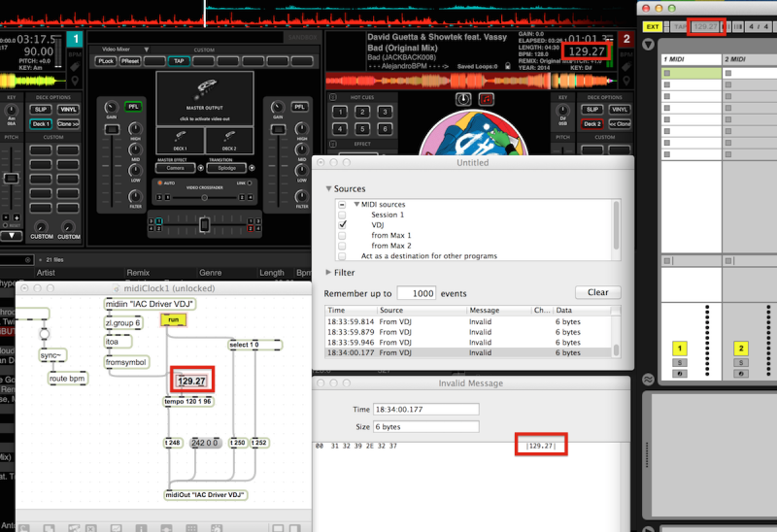Viewport: 777px width, 532px height.
Task: Click the clock icon above the jog wheel
Action: [464, 99]
